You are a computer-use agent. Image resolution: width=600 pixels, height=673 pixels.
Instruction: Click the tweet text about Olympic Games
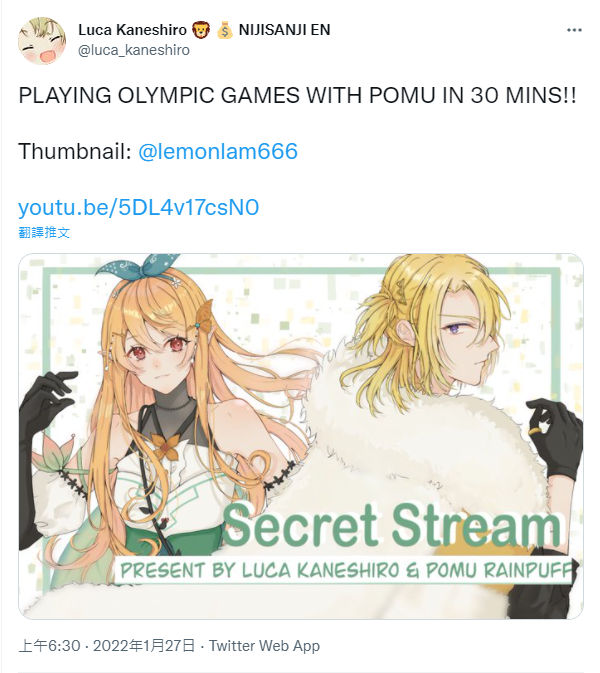(x=297, y=95)
